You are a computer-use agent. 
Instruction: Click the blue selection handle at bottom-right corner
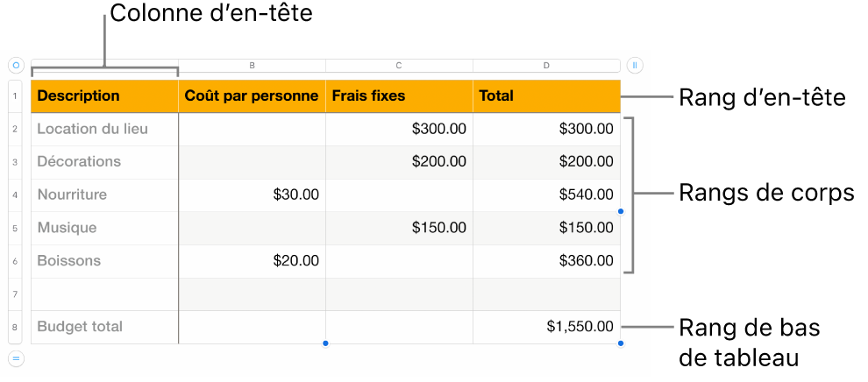pyautogui.click(x=621, y=343)
